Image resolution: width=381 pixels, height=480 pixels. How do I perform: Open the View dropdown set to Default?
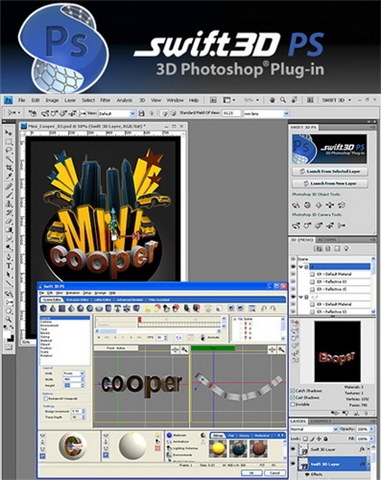pos(117,113)
